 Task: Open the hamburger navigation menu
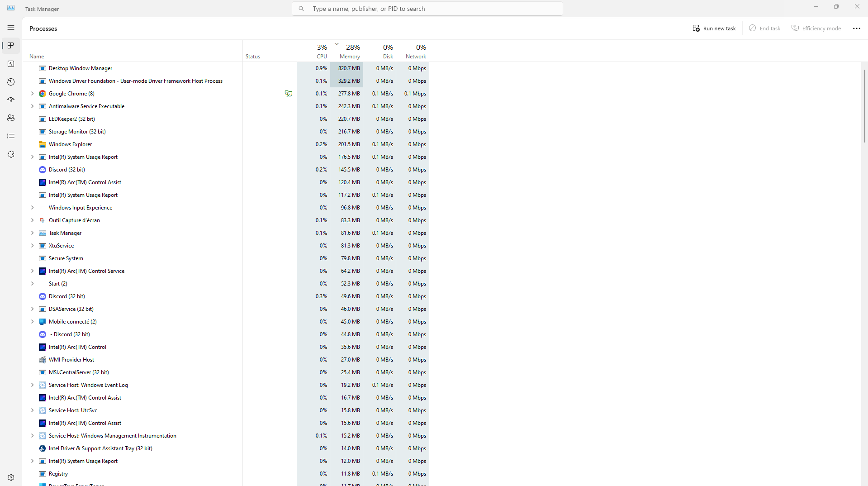[11, 28]
